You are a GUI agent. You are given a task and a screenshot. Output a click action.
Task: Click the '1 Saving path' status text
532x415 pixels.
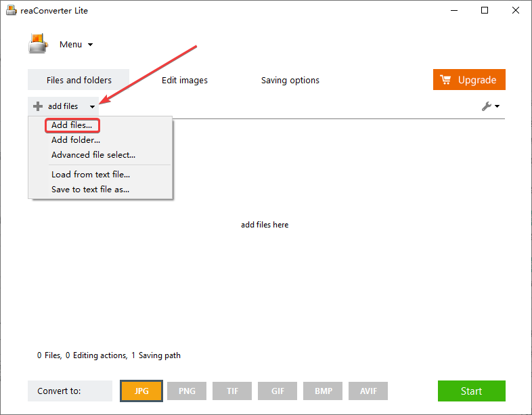(156, 355)
